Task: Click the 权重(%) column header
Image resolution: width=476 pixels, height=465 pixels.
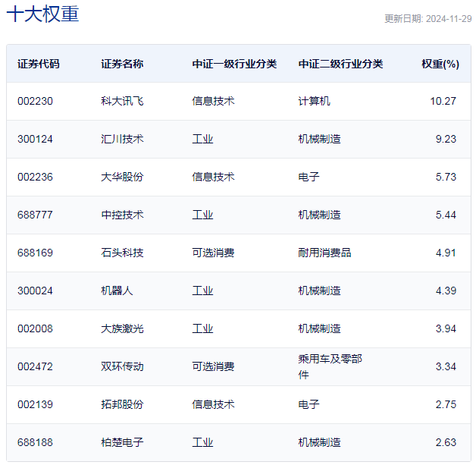Action: point(440,64)
